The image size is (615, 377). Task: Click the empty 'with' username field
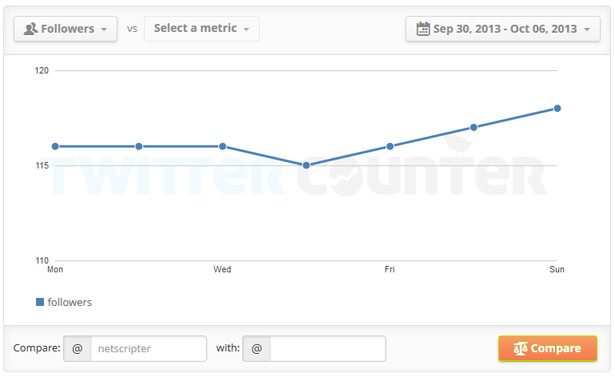(x=328, y=348)
